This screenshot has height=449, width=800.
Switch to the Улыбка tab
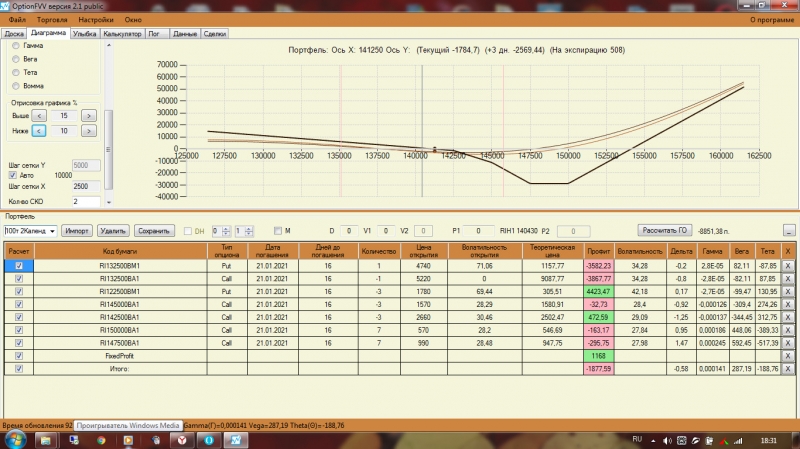(x=84, y=34)
